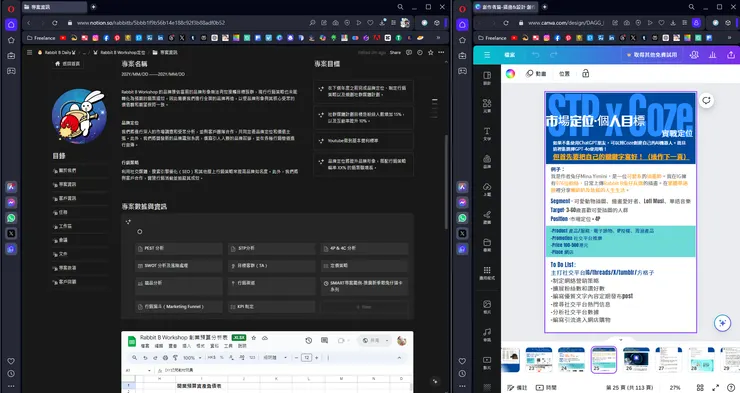
Task: Open the STP分析 page
Action: pyautogui.click(x=271, y=248)
